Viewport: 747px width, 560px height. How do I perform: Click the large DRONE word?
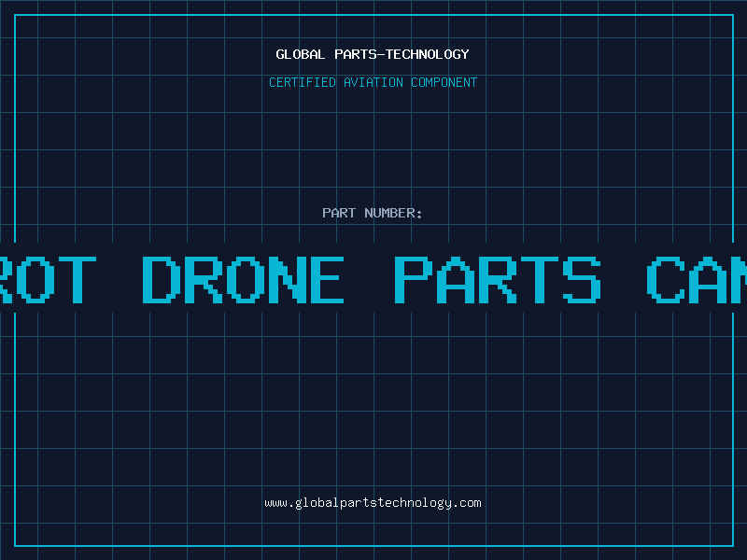(244, 279)
